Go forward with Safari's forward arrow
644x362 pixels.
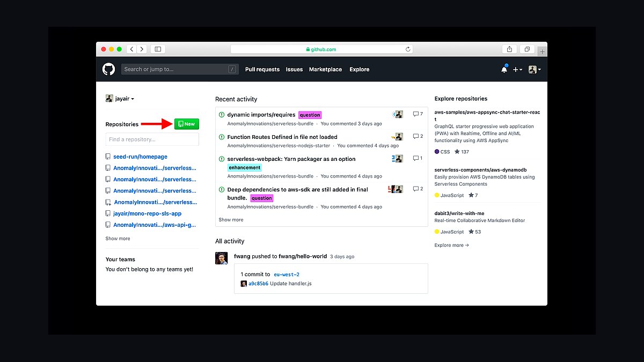[142, 49]
